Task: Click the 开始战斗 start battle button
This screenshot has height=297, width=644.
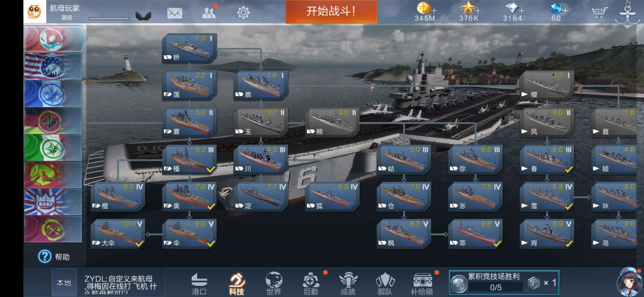Action: [331, 12]
